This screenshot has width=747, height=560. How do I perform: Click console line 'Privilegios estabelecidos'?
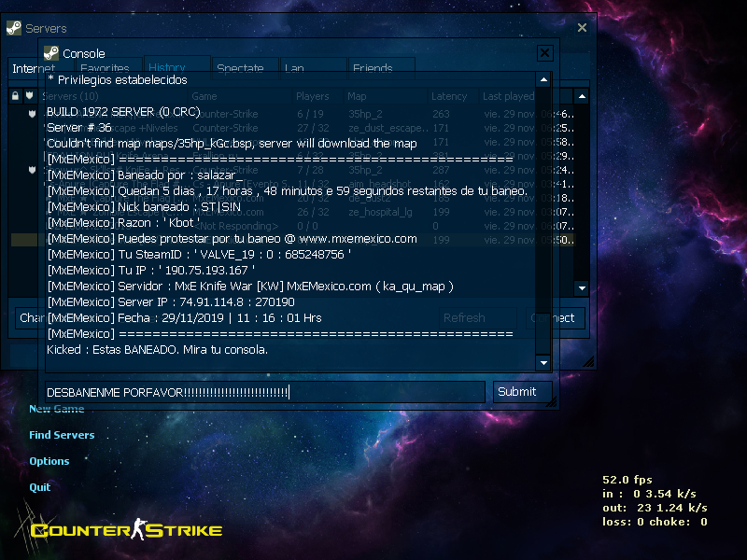(118, 79)
